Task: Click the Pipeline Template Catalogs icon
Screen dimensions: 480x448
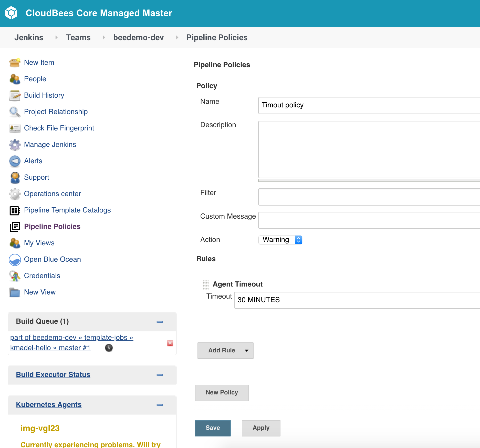Action: click(x=15, y=210)
